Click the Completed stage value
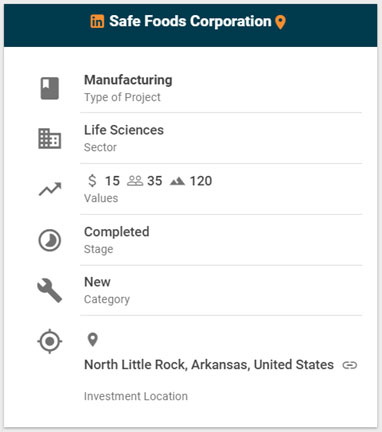 click(x=117, y=232)
